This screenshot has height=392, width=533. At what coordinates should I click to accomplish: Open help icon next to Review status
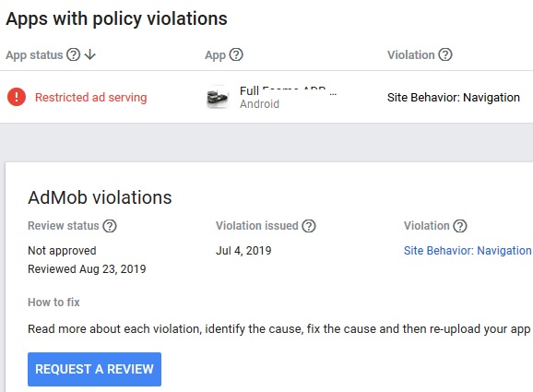[110, 226]
